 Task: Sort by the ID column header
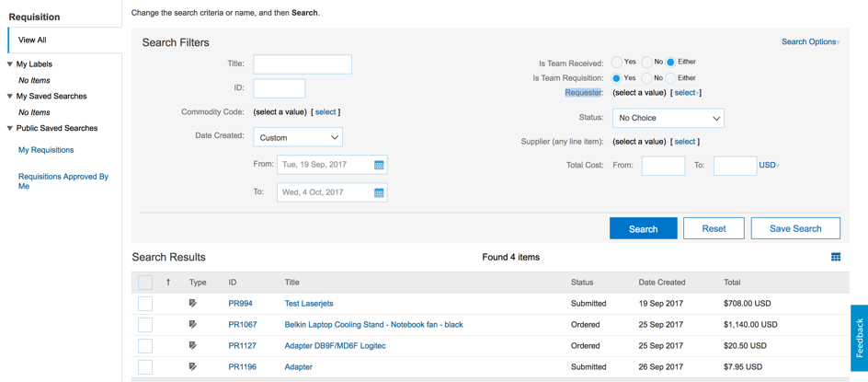(233, 283)
